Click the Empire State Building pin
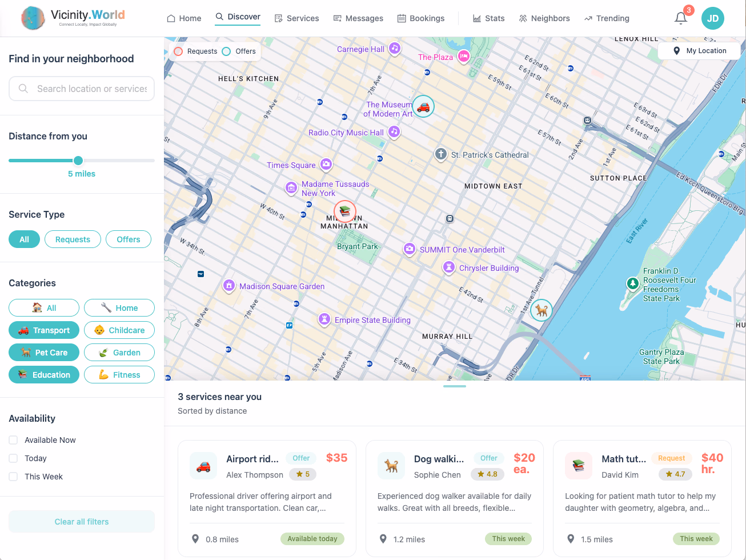 click(x=324, y=319)
